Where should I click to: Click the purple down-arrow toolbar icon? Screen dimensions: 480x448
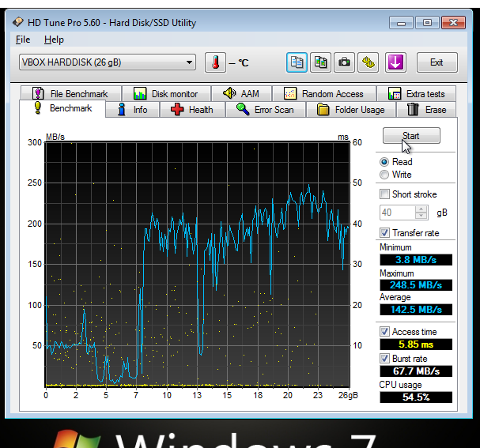click(395, 62)
